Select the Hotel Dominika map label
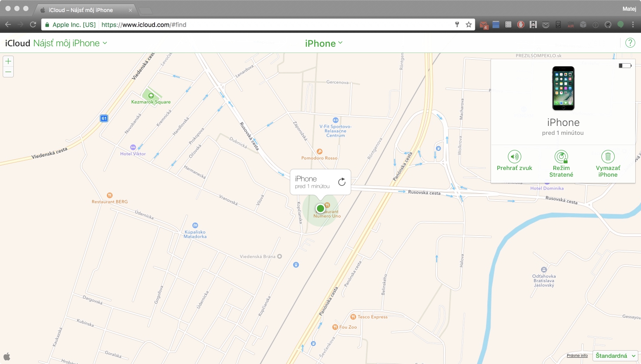The image size is (641, 364). point(547,188)
